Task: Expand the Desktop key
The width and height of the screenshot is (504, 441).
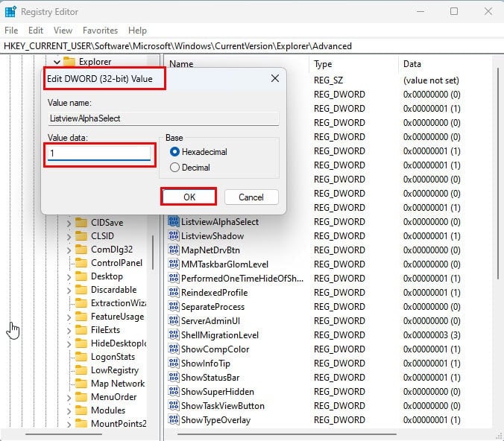Action: (69, 277)
